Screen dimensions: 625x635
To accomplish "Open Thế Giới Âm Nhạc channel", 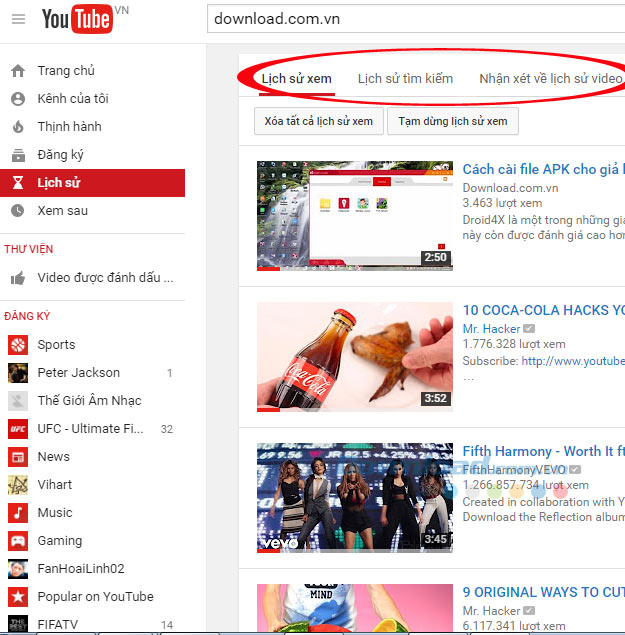I will (92, 401).
